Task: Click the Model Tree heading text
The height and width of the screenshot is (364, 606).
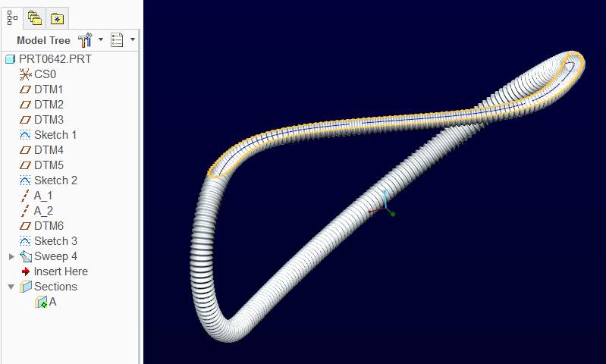Action: click(43, 40)
